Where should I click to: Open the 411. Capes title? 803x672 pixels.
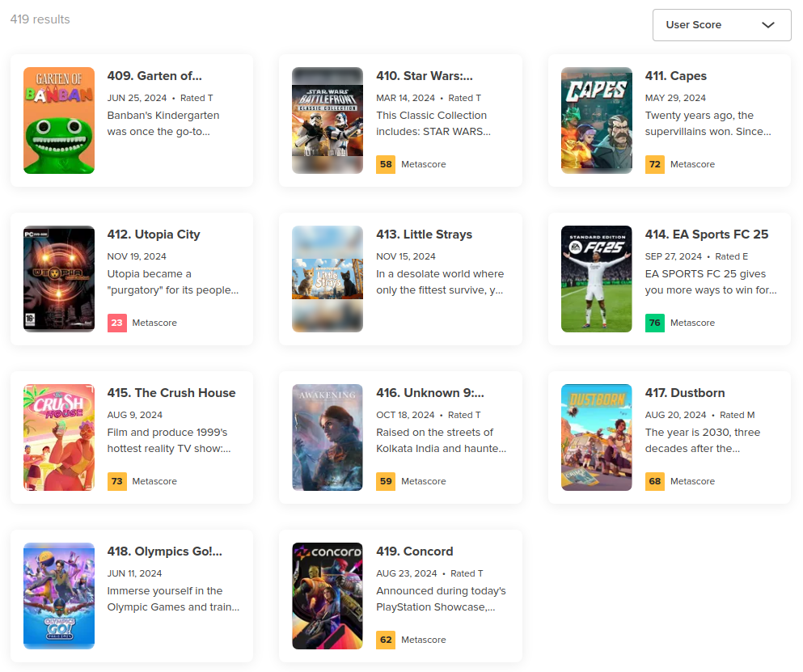pyautogui.click(x=675, y=76)
